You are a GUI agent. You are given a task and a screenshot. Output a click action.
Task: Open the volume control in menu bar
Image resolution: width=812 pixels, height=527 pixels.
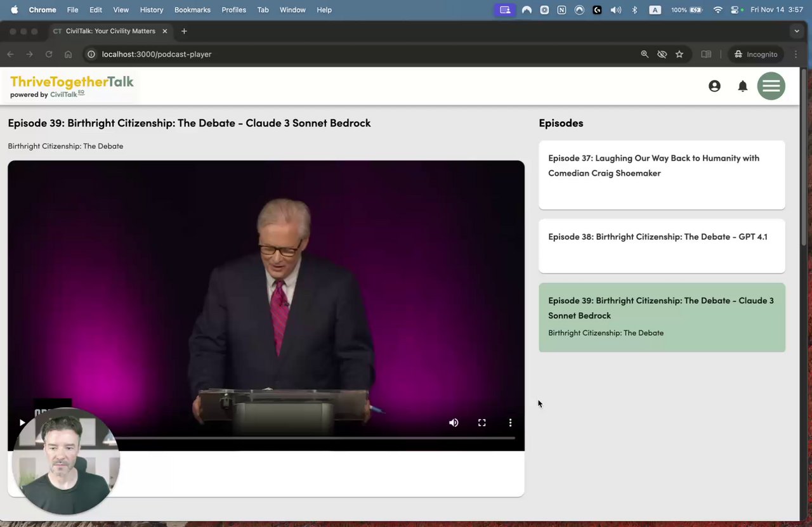[615, 10]
